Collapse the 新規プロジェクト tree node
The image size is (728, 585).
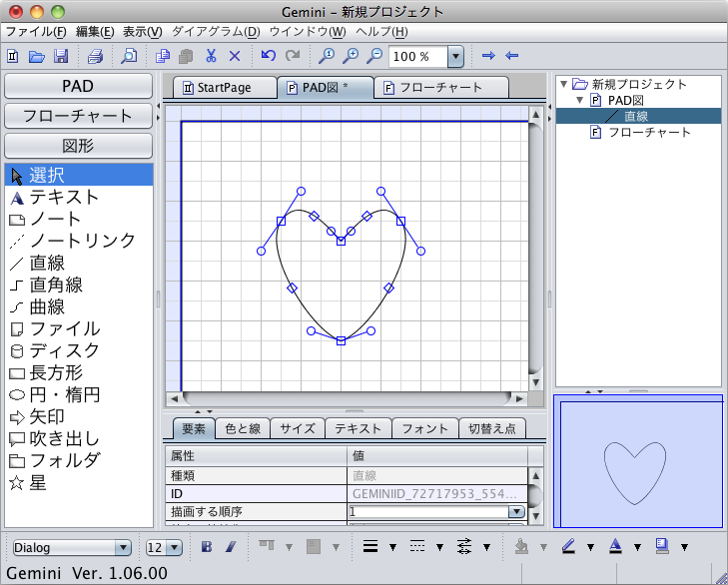(x=563, y=85)
